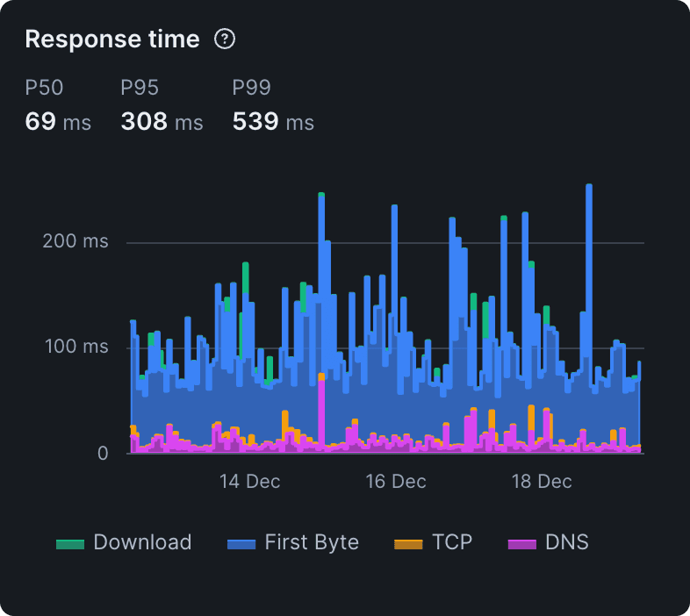Click the Response time title
Viewport: 690px width, 616px height.
tap(112, 39)
